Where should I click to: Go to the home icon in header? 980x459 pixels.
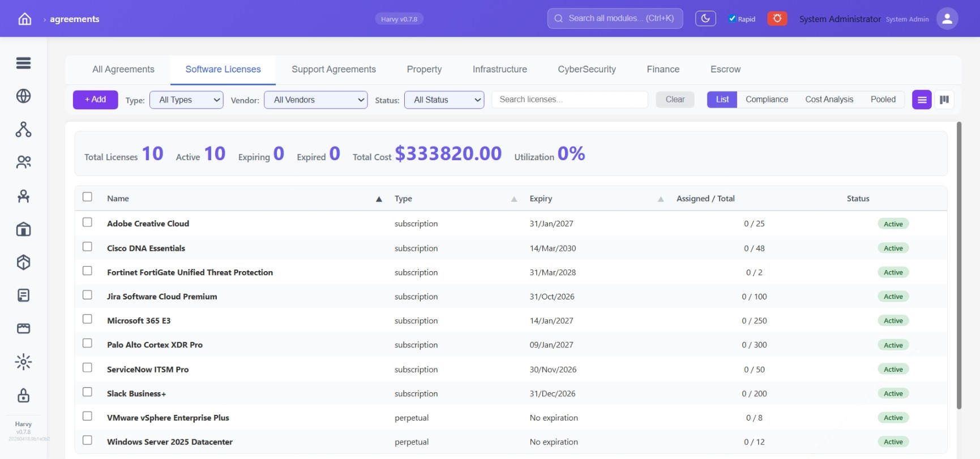(x=25, y=19)
